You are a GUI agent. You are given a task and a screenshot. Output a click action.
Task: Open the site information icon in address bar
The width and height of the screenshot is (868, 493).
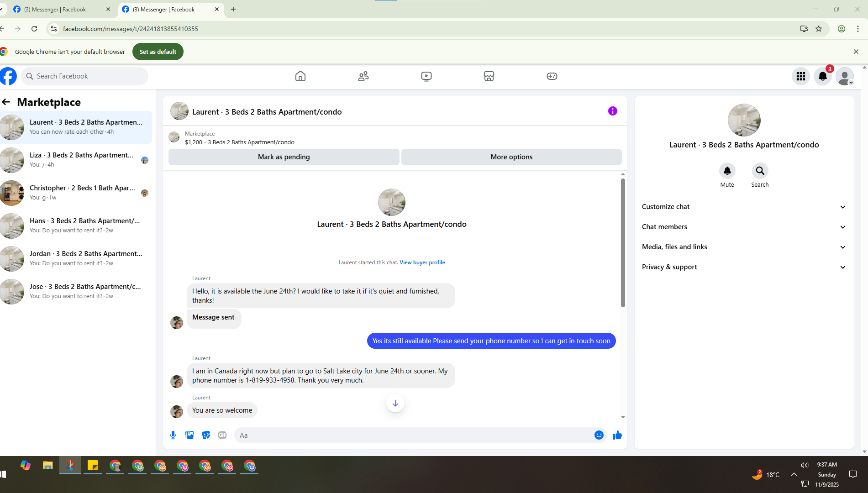[53, 29]
